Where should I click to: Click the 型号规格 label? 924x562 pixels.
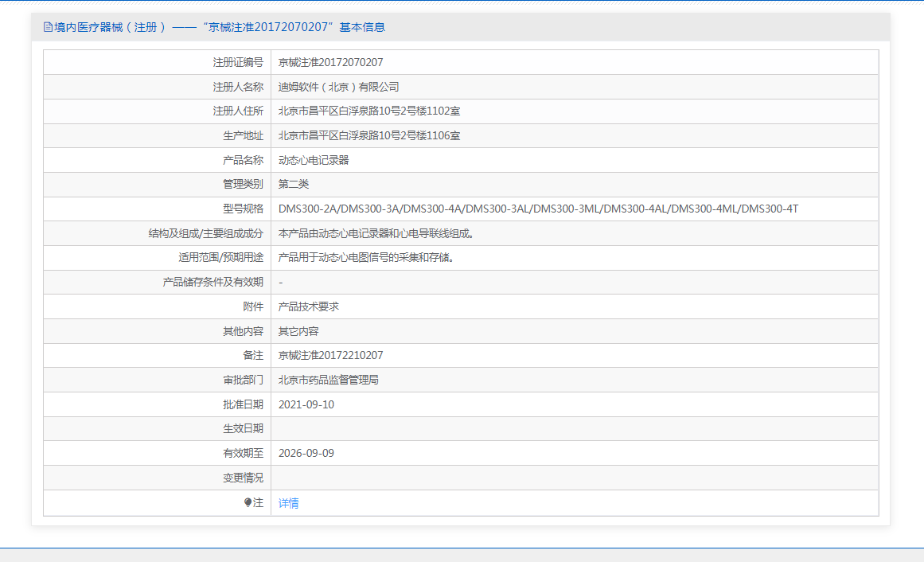[243, 209]
